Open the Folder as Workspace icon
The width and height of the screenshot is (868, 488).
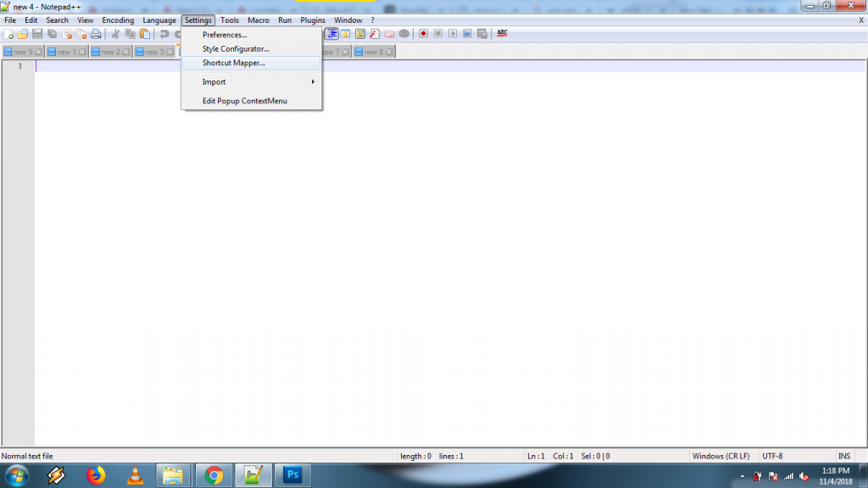point(390,34)
